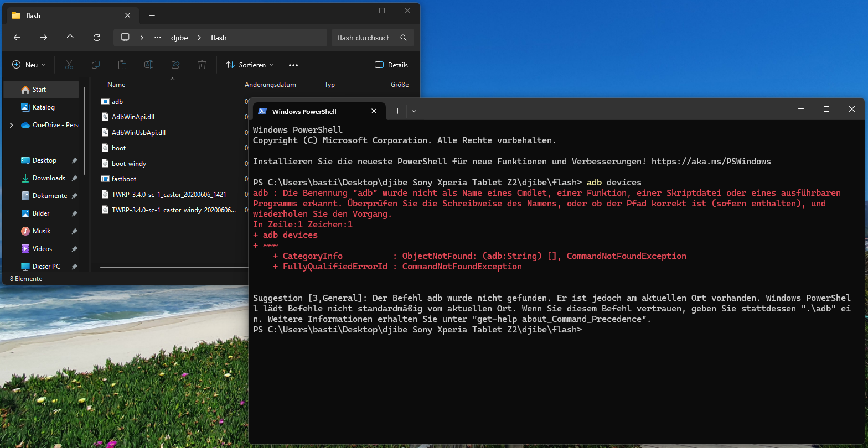Click the flash breadcrumb in address bar
This screenshot has width=868, height=448.
[219, 38]
